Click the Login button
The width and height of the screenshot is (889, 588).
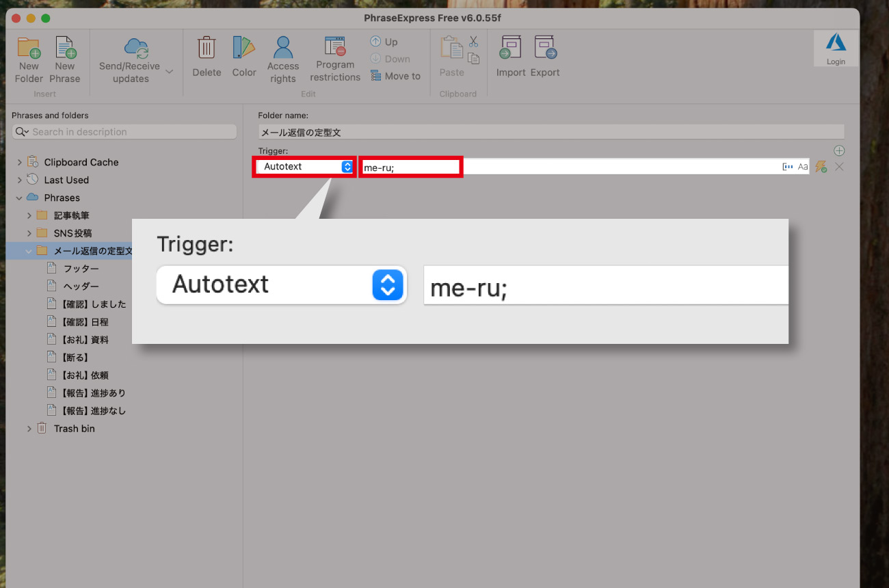836,49
